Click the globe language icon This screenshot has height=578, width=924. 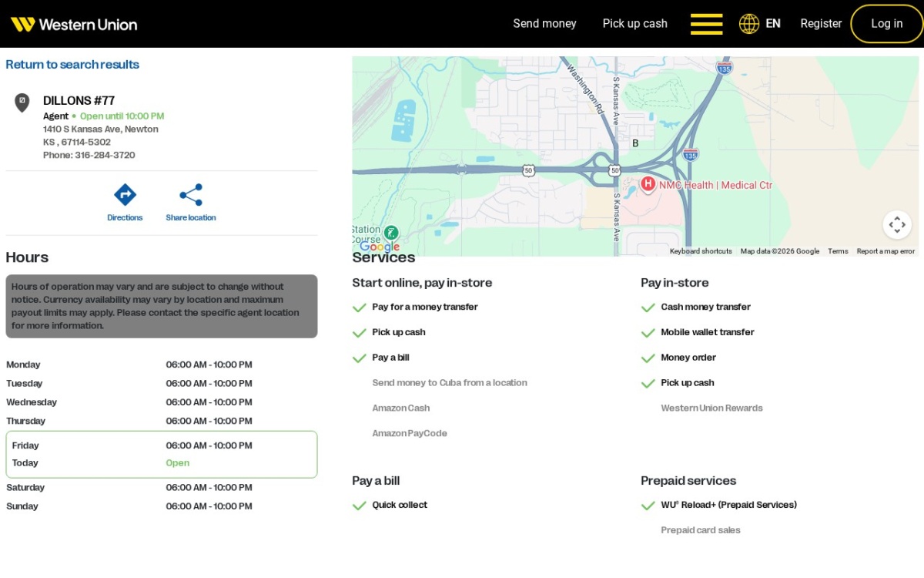(x=749, y=24)
